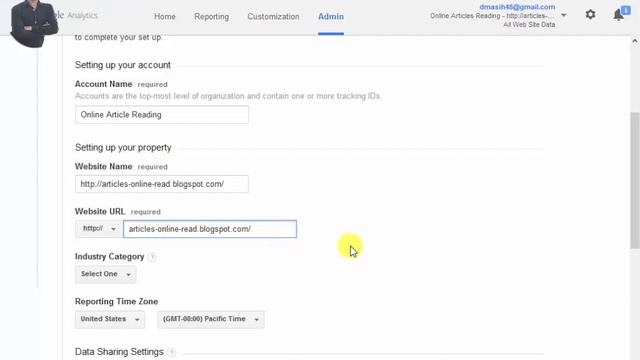Open the http:// protocol dropdown

pos(98,229)
